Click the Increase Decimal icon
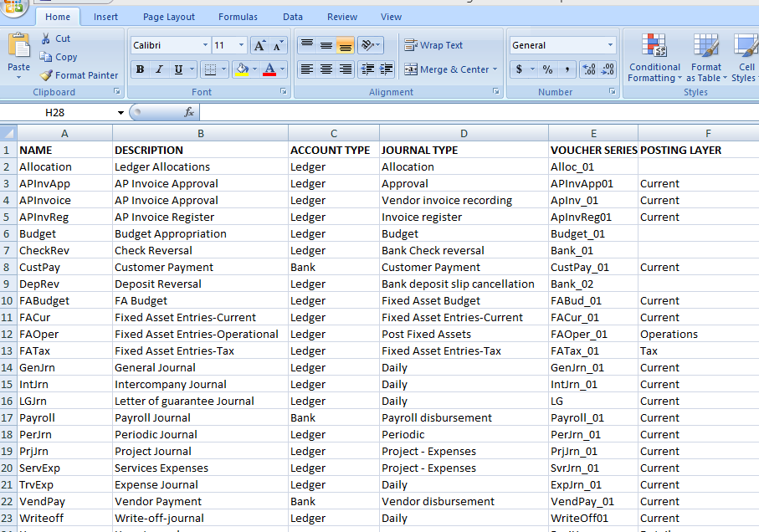The image size is (759, 532). 588,70
